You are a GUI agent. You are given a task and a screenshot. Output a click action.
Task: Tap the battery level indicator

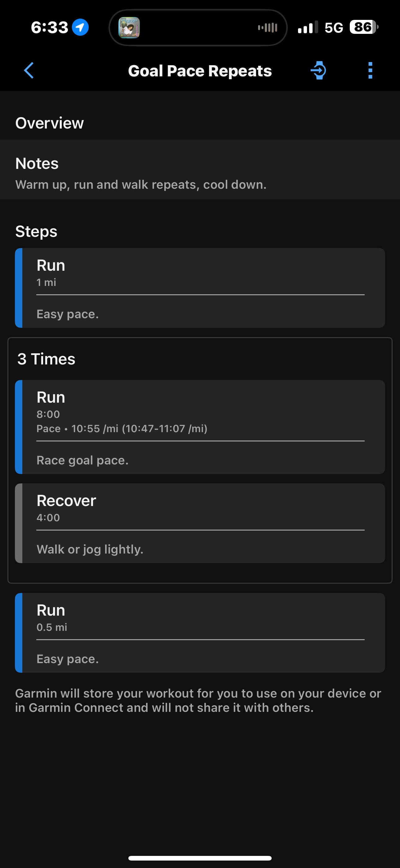coord(364,27)
